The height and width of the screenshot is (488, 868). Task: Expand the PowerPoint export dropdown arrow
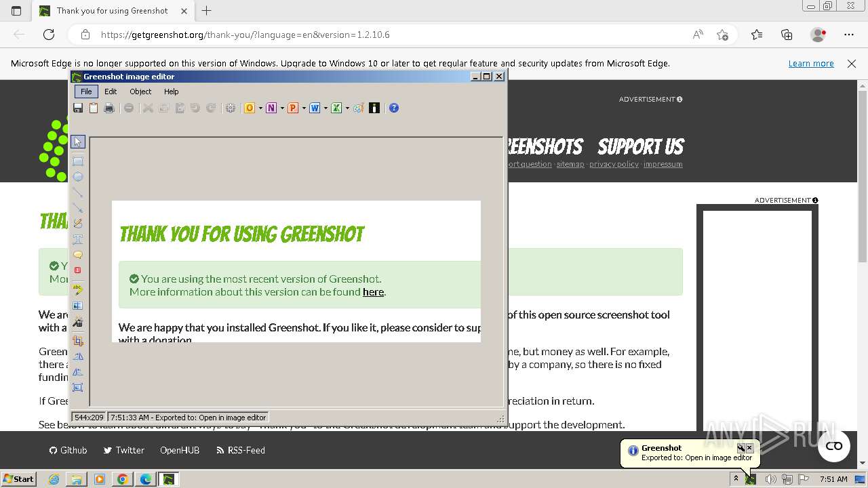pyautogui.click(x=304, y=108)
